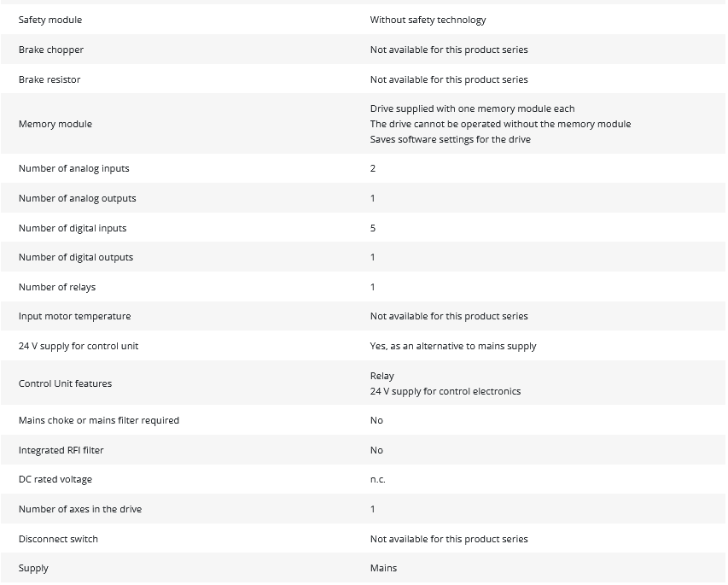
Task: Click the "Control Unit features" label
Action: pos(65,383)
